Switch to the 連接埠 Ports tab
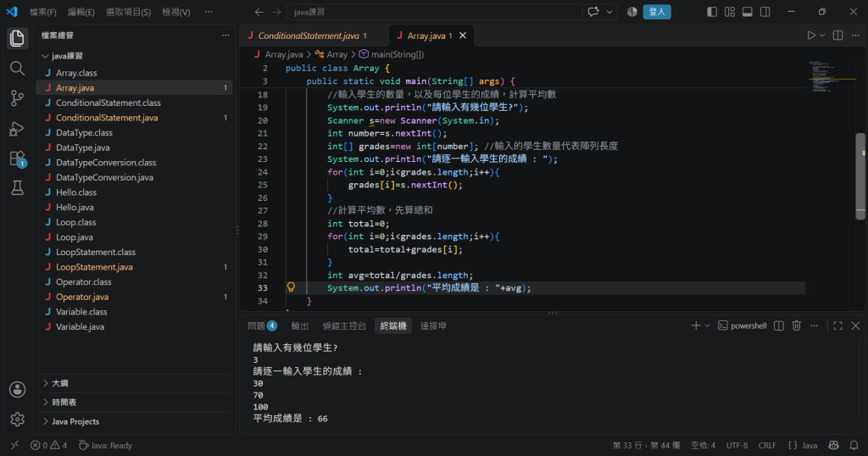This screenshot has height=456, width=868. click(433, 326)
